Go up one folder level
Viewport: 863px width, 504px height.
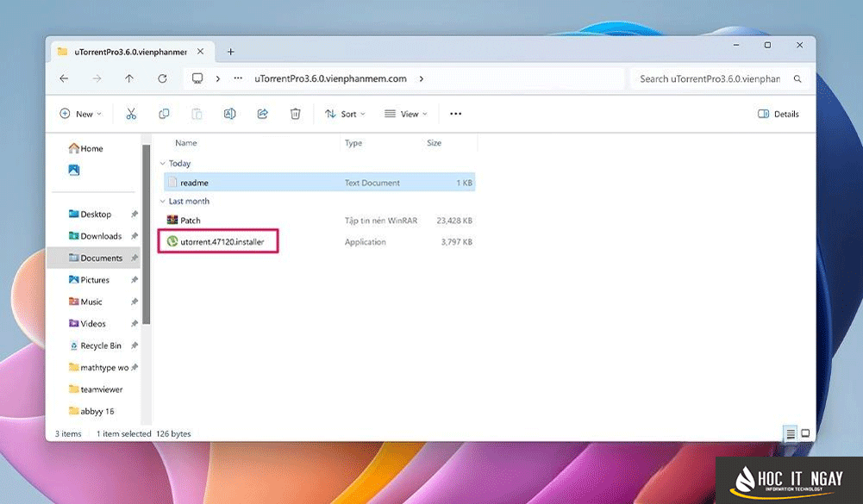(129, 78)
